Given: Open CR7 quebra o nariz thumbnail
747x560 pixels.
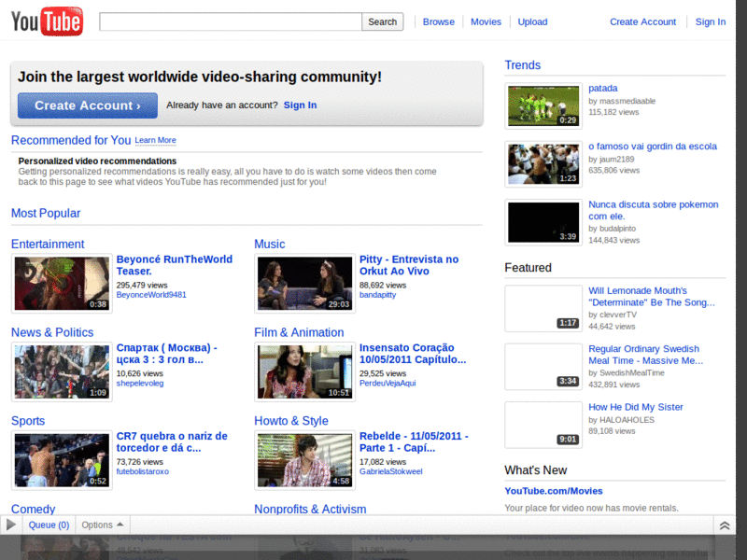Looking at the screenshot, I should (x=62, y=460).
